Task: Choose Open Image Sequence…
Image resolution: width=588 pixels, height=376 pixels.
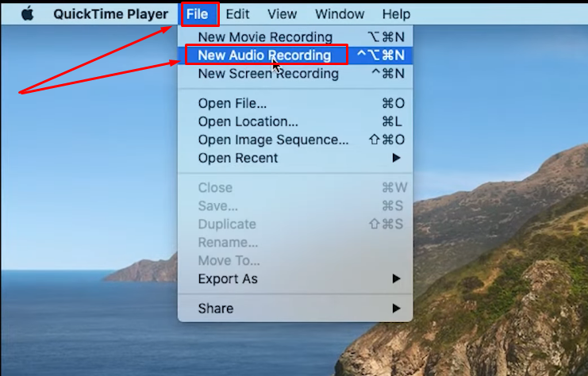Action: point(295,140)
